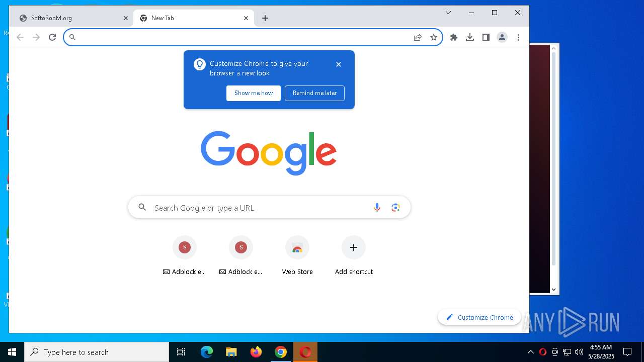Open second Adblock shortcut tile
The image size is (644, 362).
241,255
